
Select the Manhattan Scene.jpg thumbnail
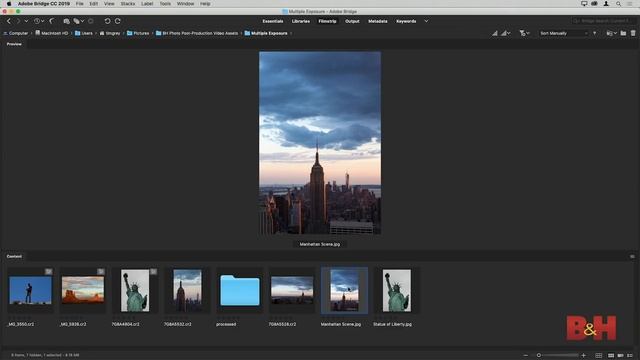tap(344, 290)
